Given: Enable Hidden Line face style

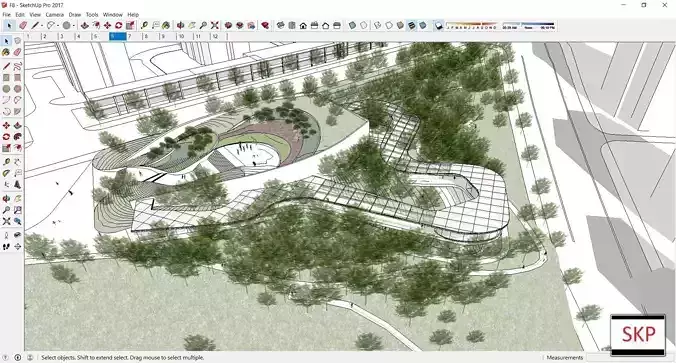Looking at the screenshot, I should point(389,26).
